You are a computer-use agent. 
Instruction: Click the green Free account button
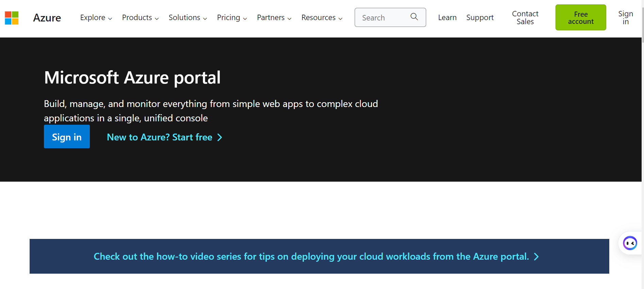coord(581,17)
